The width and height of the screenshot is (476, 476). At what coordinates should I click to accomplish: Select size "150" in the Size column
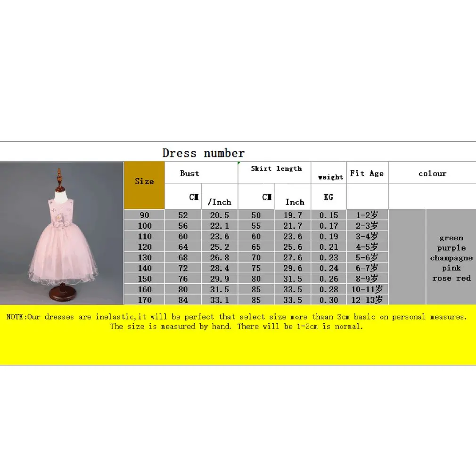(x=145, y=279)
